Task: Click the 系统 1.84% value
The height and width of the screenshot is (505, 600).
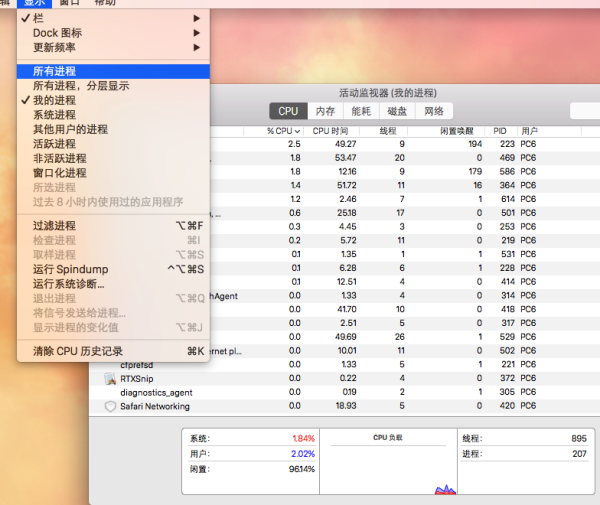Action: 304,438
